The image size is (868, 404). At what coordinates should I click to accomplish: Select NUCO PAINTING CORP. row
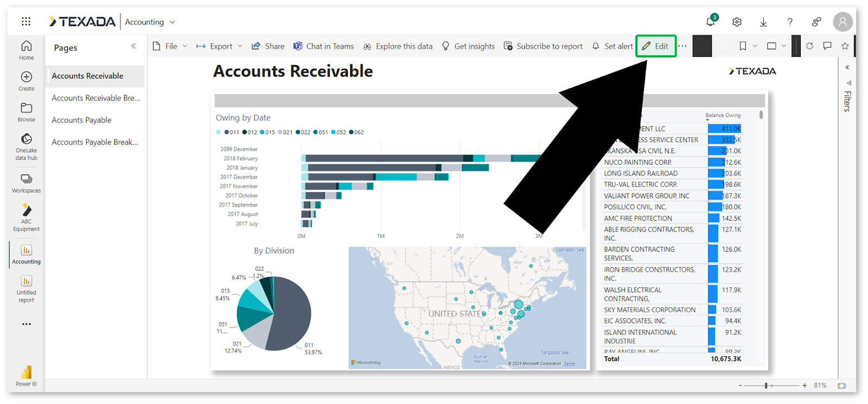click(672, 162)
